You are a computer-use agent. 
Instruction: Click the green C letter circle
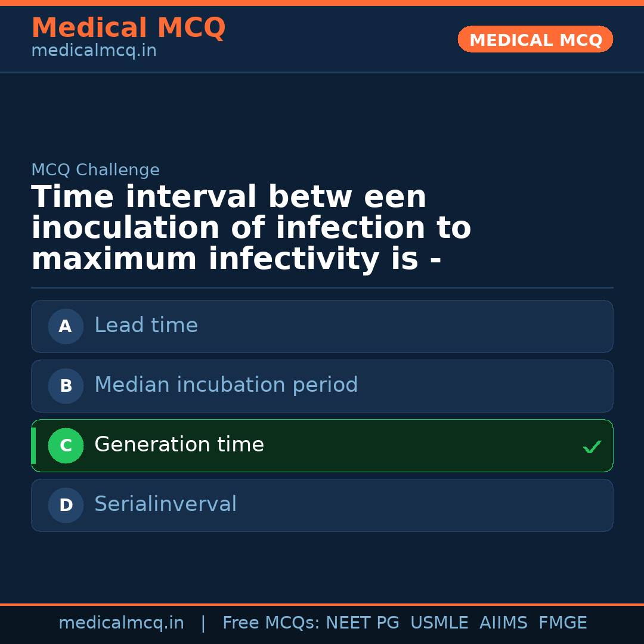click(66, 445)
